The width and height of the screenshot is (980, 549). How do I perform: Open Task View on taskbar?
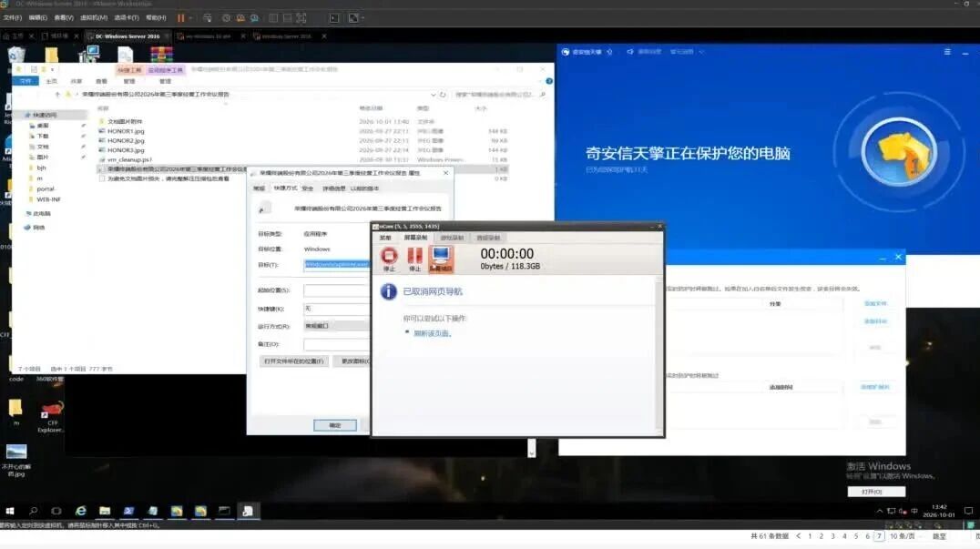[x=56, y=511]
